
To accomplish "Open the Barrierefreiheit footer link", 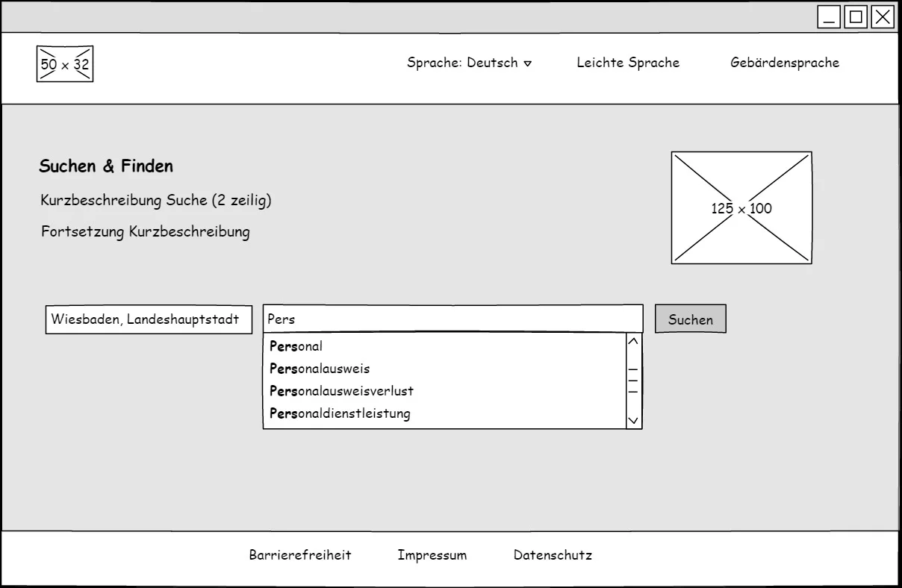I will tap(300, 555).
